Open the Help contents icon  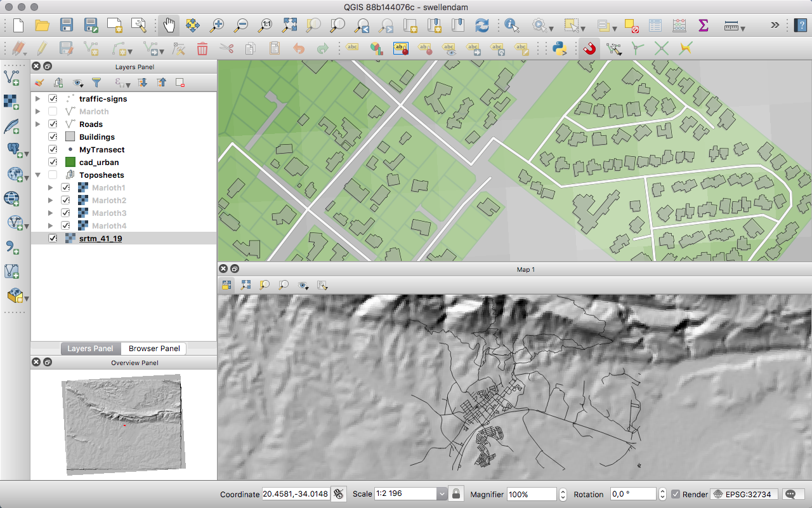coord(801,25)
